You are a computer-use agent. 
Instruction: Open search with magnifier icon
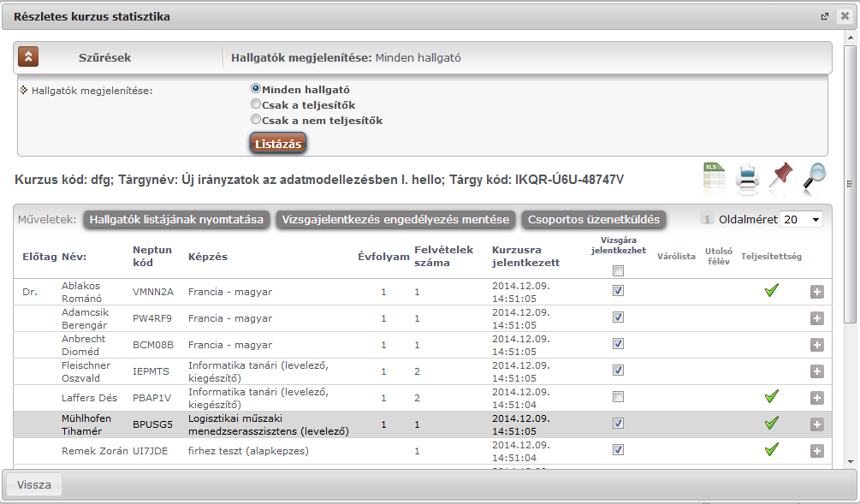(x=815, y=176)
